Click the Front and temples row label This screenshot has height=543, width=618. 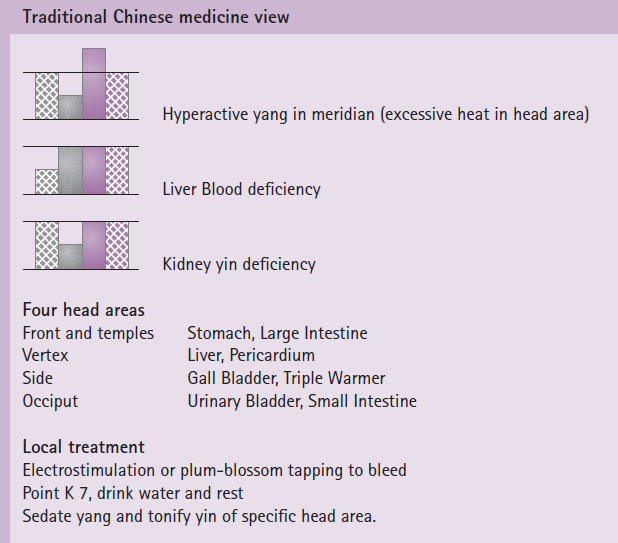pyautogui.click(x=88, y=333)
